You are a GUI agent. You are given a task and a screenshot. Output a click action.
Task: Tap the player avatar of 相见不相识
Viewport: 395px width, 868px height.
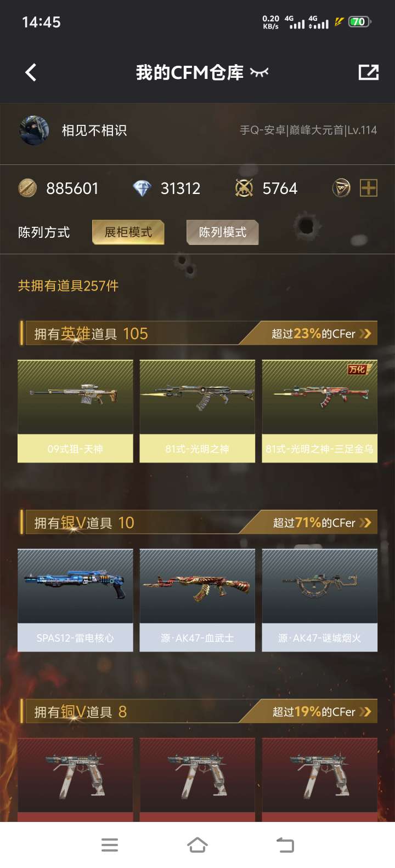click(34, 130)
